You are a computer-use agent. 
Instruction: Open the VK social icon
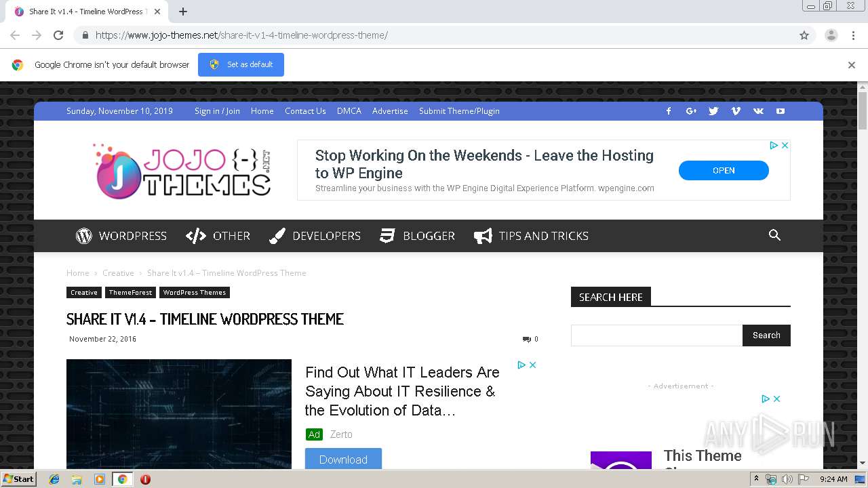(x=758, y=111)
